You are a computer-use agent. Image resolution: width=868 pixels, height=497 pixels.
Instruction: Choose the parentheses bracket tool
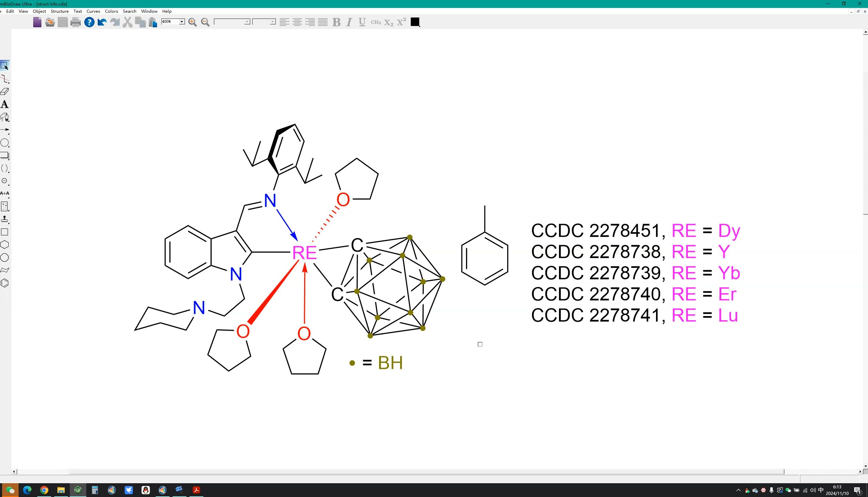click(x=4, y=168)
